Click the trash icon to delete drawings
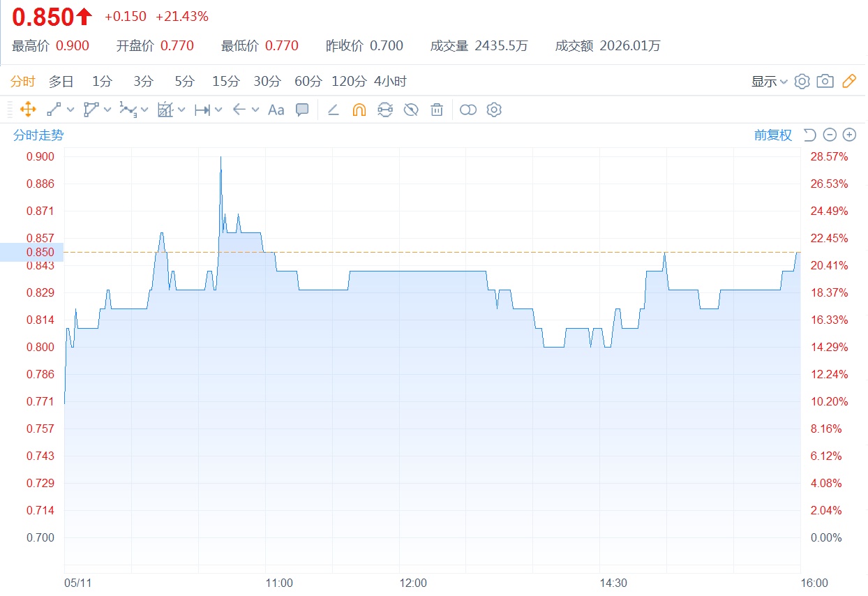Image resolution: width=868 pixels, height=596 pixels. [x=437, y=110]
